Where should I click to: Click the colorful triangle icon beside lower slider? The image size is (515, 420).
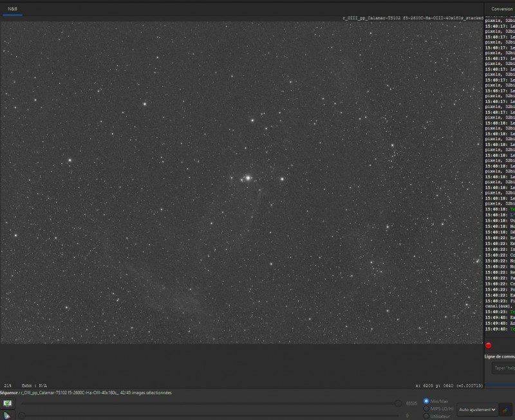pos(7,415)
